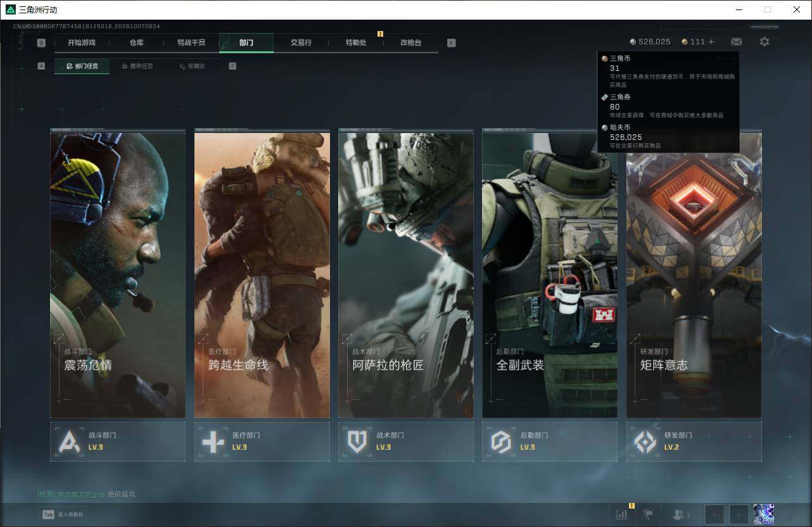Screen dimensions: 812x527
Task: Click the 战斗部门 LV.3 panel
Action: pos(118,441)
